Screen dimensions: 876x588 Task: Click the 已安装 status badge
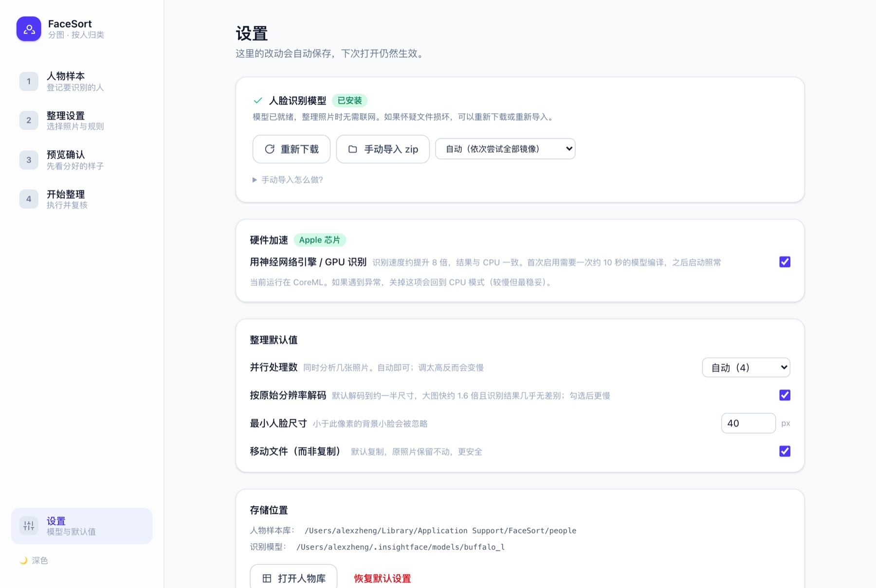(x=349, y=101)
